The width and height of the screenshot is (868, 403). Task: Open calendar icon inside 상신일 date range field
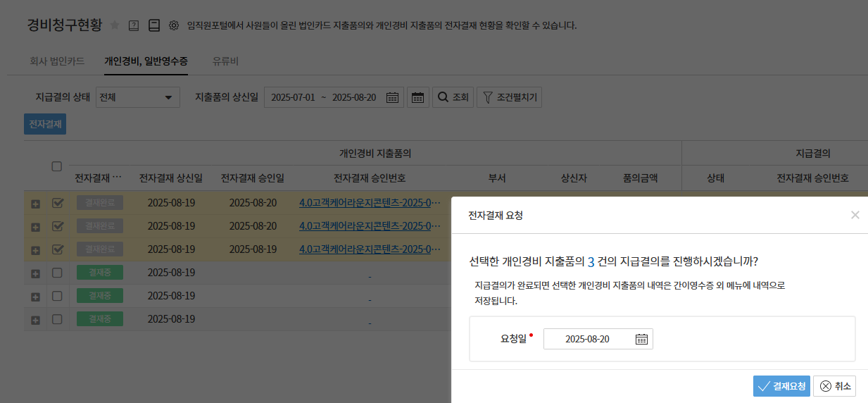pyautogui.click(x=393, y=97)
